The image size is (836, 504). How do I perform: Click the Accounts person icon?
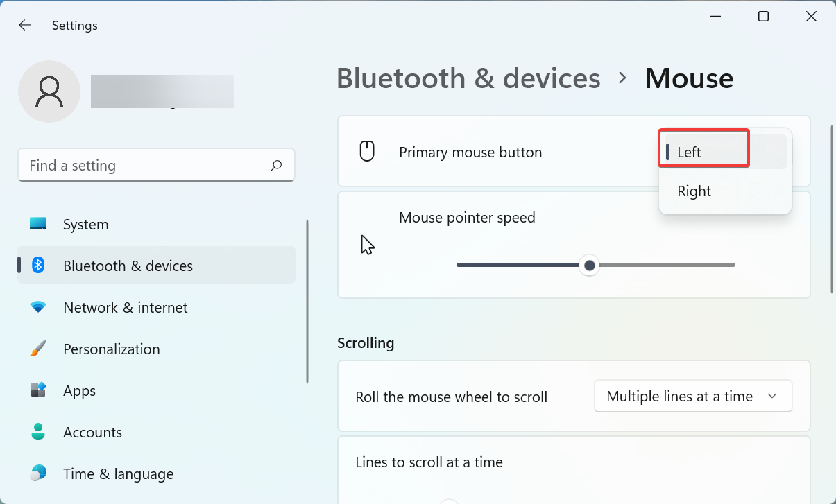pyautogui.click(x=40, y=432)
